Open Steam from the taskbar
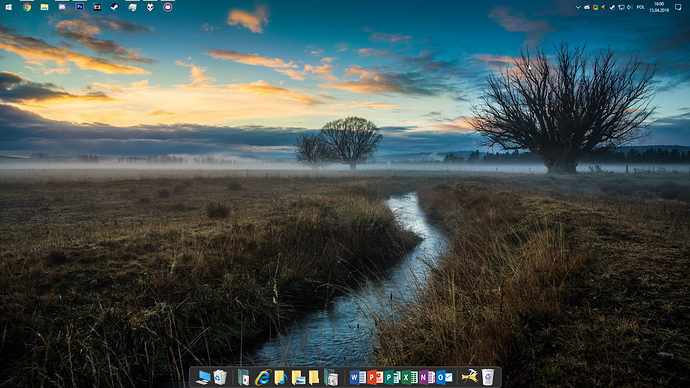The height and width of the screenshot is (388, 690). (x=114, y=7)
